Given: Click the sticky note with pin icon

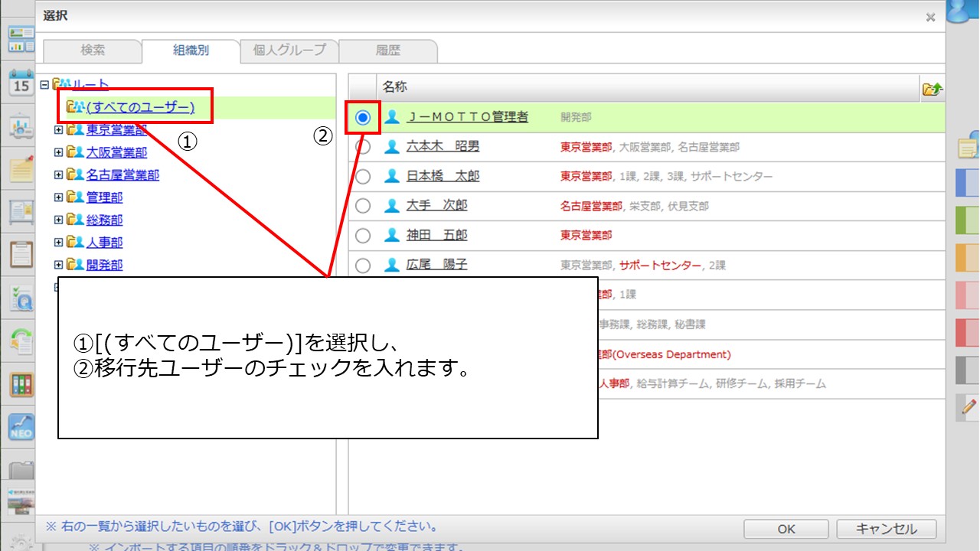Looking at the screenshot, I should click(x=21, y=168).
